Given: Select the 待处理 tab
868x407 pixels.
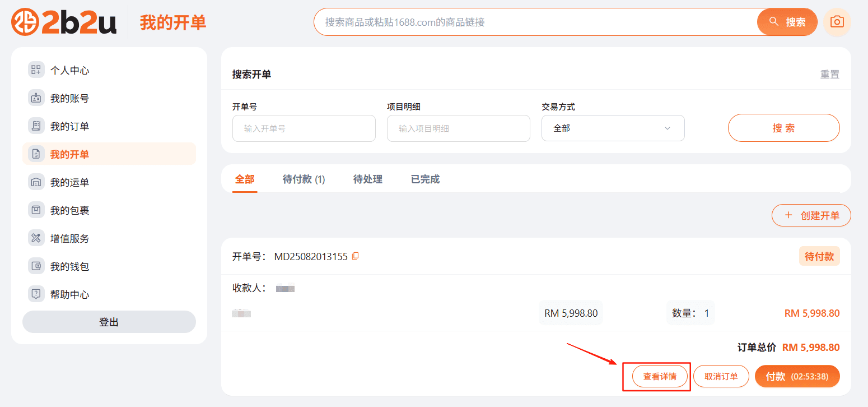Looking at the screenshot, I should tap(367, 179).
